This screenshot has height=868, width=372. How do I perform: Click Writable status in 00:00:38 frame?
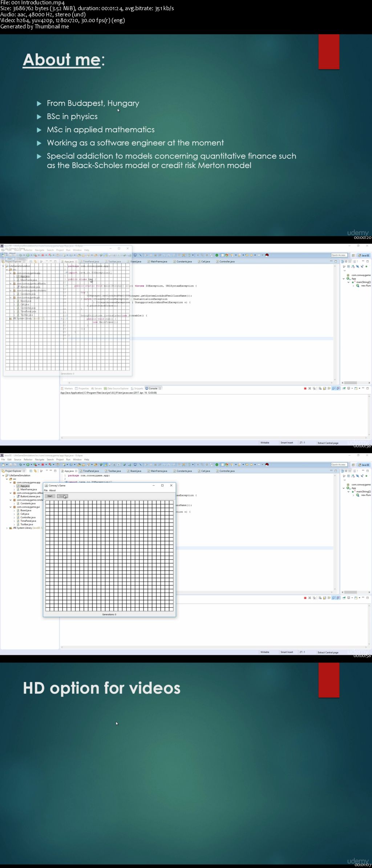pos(265,443)
